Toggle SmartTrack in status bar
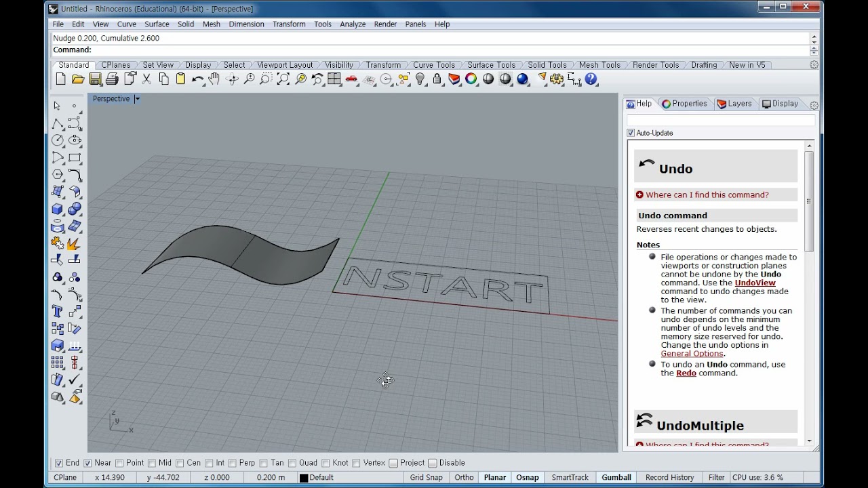Image resolution: width=868 pixels, height=488 pixels. click(570, 477)
